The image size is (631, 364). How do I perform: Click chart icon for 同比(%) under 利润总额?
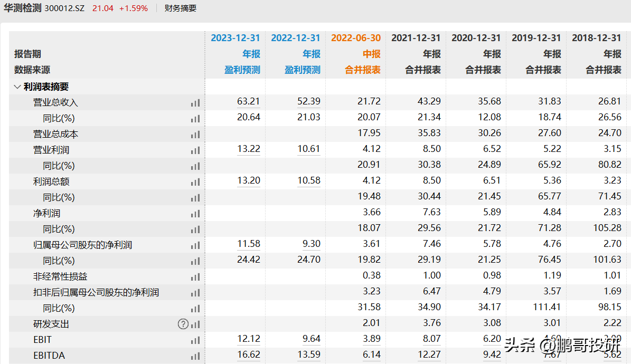195,198
